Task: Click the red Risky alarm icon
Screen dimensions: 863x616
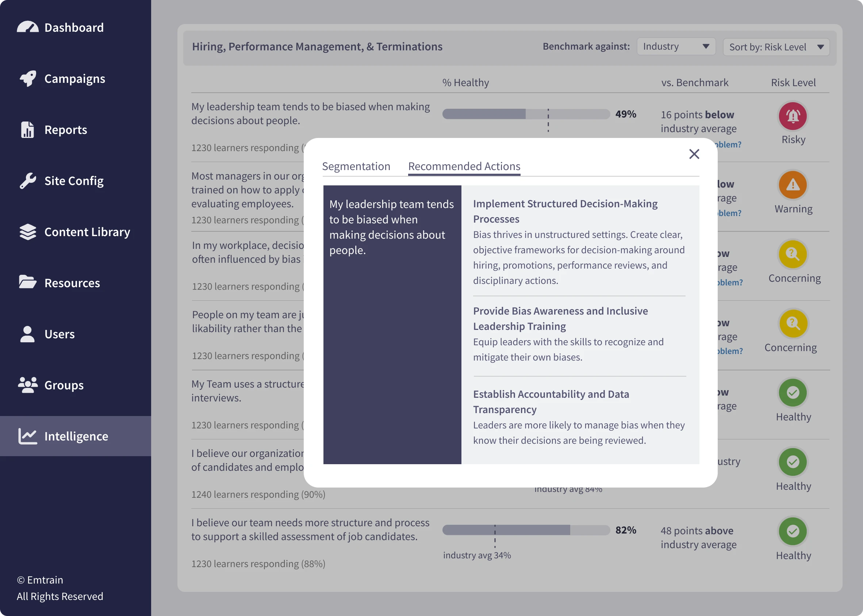Action: [x=793, y=116]
